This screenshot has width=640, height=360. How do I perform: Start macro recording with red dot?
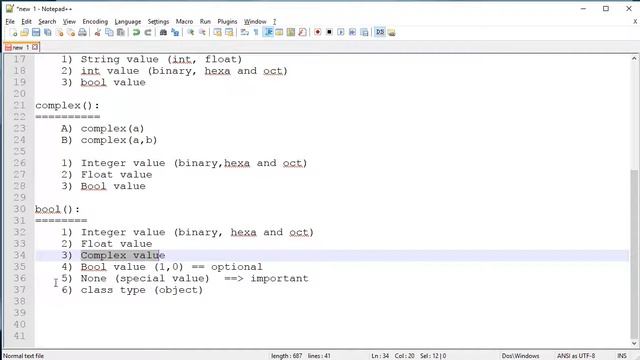coord(318,32)
